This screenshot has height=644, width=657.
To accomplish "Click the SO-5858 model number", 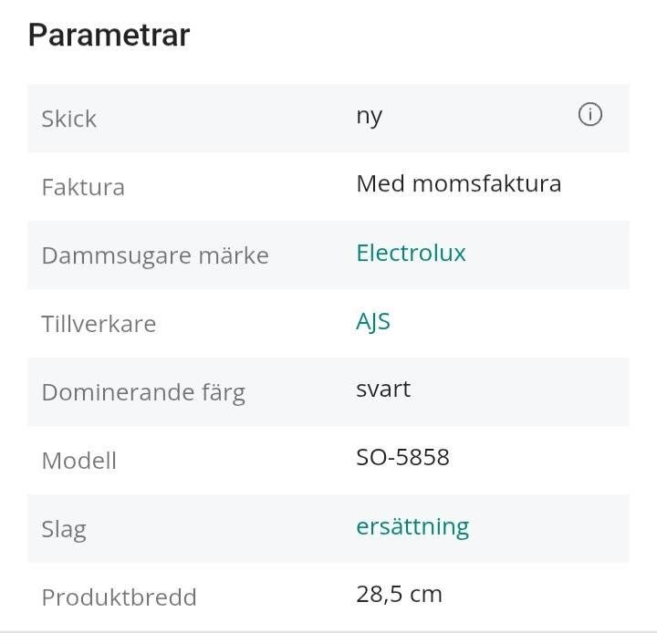I will [x=402, y=457].
